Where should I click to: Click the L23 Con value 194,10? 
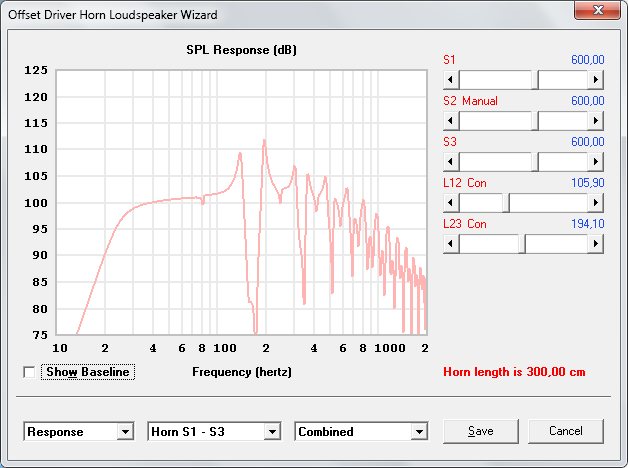(588, 223)
